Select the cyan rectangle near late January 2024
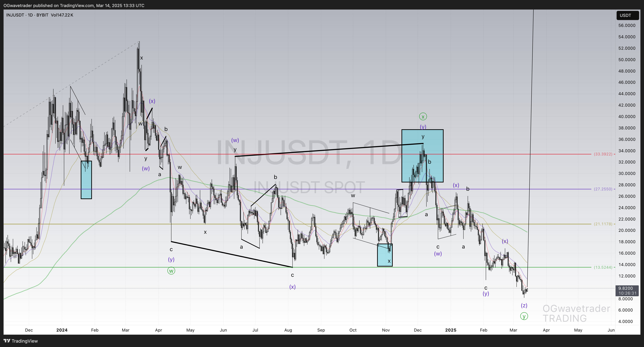The height and width of the screenshot is (347, 644). tap(86, 180)
